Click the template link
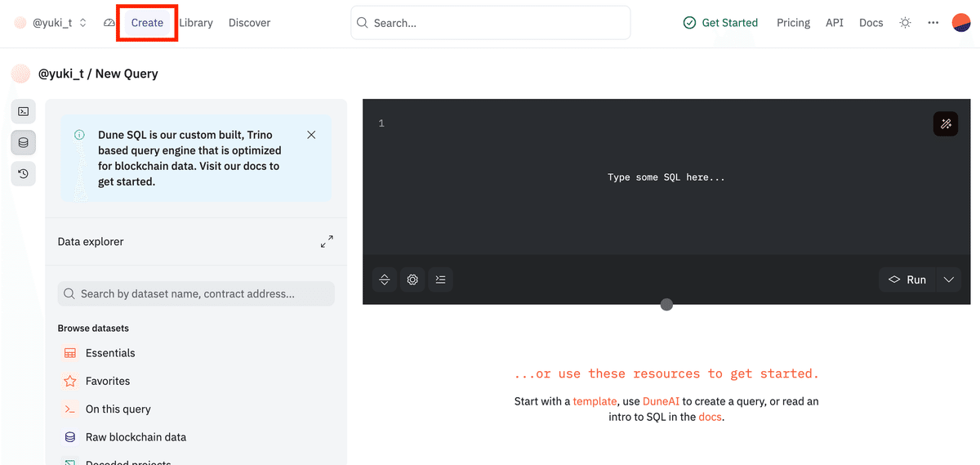Viewport: 980px width, 465px height. pyautogui.click(x=595, y=401)
